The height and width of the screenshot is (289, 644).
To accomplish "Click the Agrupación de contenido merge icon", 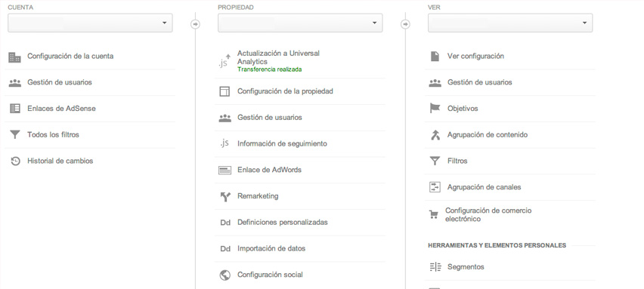I will point(435,135).
